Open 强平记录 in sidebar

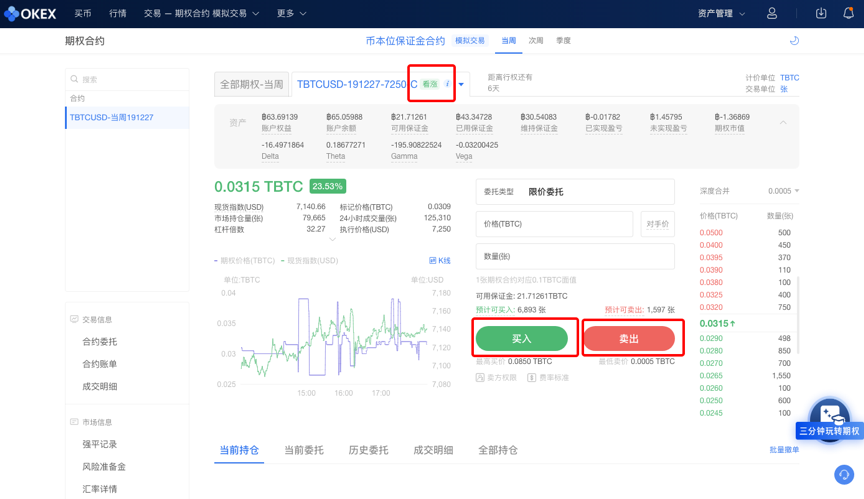click(x=100, y=444)
